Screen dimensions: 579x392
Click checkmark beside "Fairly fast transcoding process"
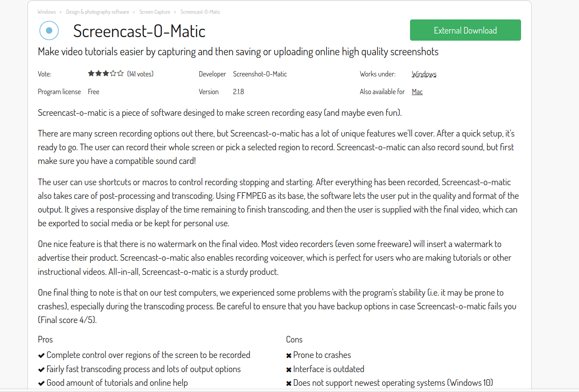pyautogui.click(x=41, y=369)
